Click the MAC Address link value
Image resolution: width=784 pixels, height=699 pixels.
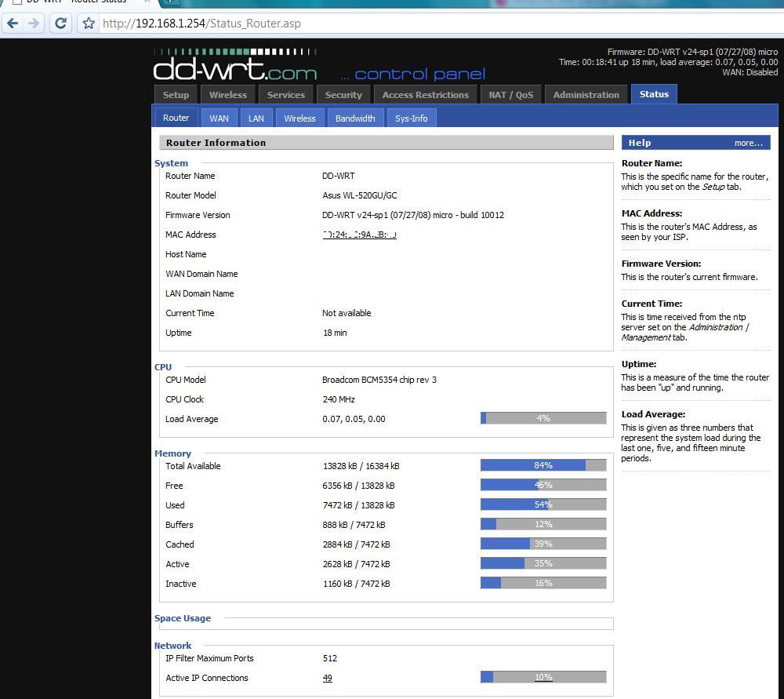[360, 234]
